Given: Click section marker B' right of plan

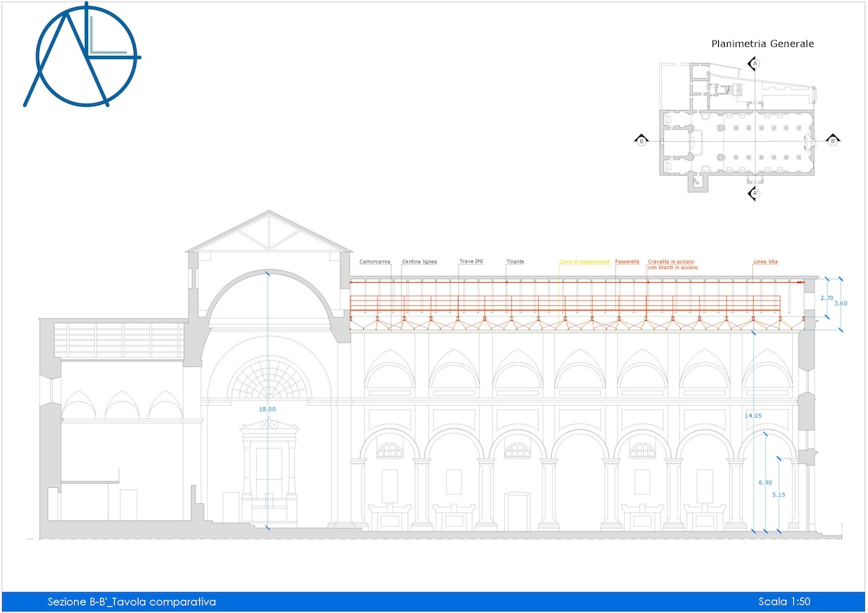Looking at the screenshot, I should pos(832,141).
